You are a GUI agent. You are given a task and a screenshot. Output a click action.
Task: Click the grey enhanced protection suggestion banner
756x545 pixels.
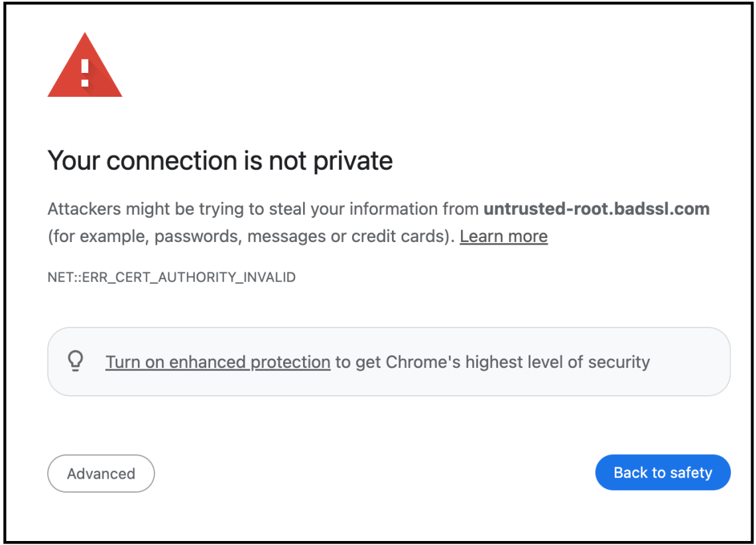pos(389,361)
